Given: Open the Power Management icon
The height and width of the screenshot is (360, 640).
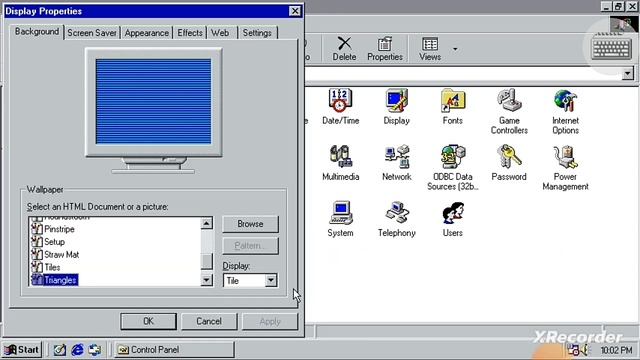Looking at the screenshot, I should pyautogui.click(x=565, y=168).
